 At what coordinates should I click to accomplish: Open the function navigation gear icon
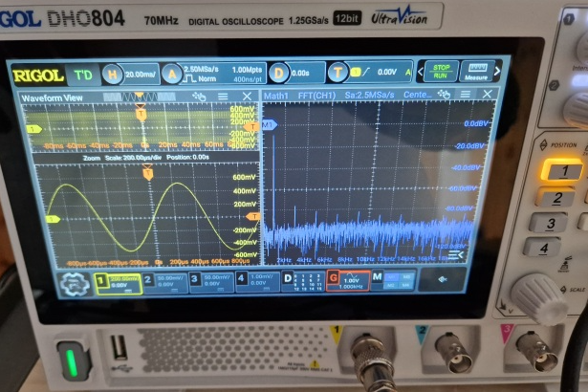click(x=75, y=284)
